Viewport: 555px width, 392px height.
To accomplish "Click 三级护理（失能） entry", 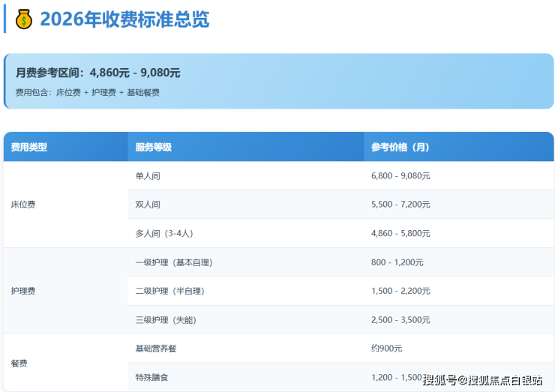I will click(x=166, y=320).
